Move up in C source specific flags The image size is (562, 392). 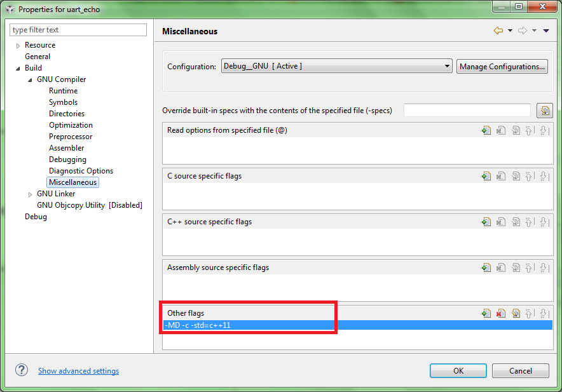530,176
